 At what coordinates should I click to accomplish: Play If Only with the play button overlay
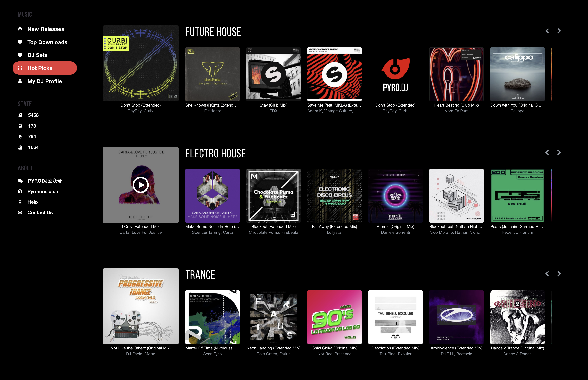pyautogui.click(x=140, y=185)
